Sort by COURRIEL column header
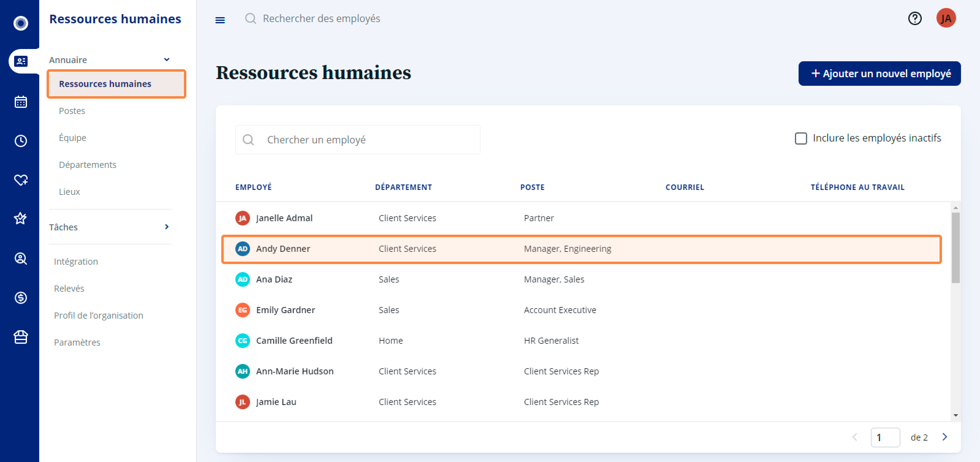The height and width of the screenshot is (462, 980). (685, 187)
